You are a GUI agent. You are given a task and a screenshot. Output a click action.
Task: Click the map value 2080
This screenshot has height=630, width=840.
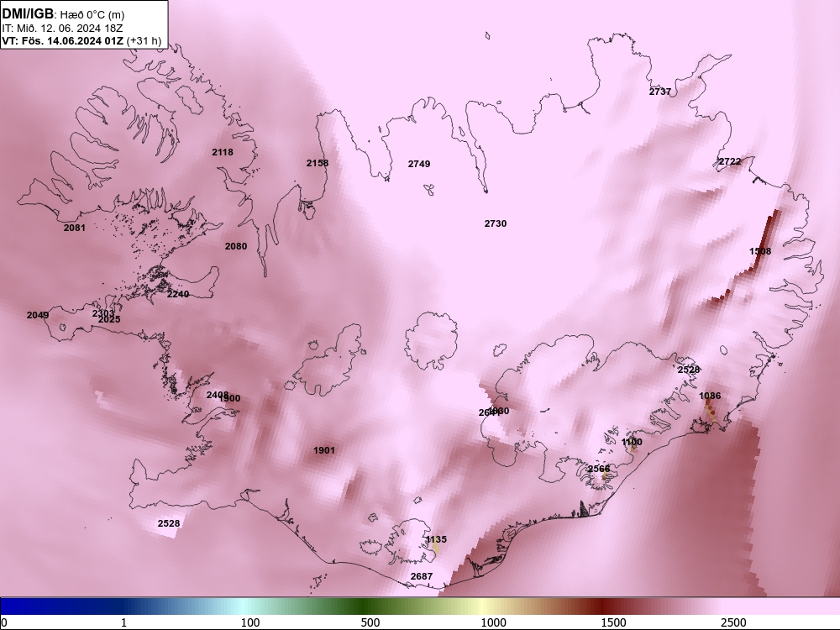coord(236,246)
